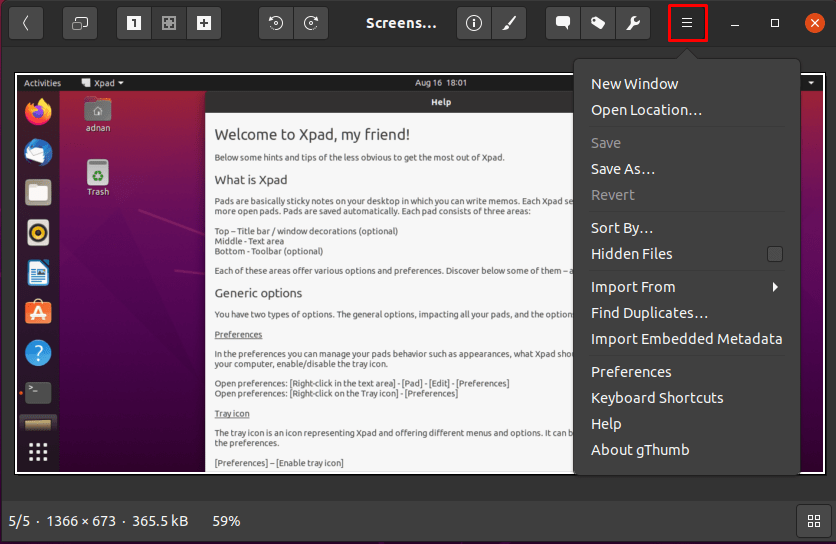Set zoom to actual size (1:1)

coord(134,23)
